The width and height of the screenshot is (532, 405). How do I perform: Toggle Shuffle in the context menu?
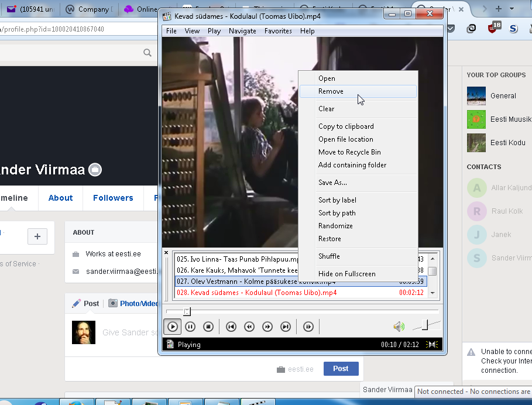click(329, 256)
